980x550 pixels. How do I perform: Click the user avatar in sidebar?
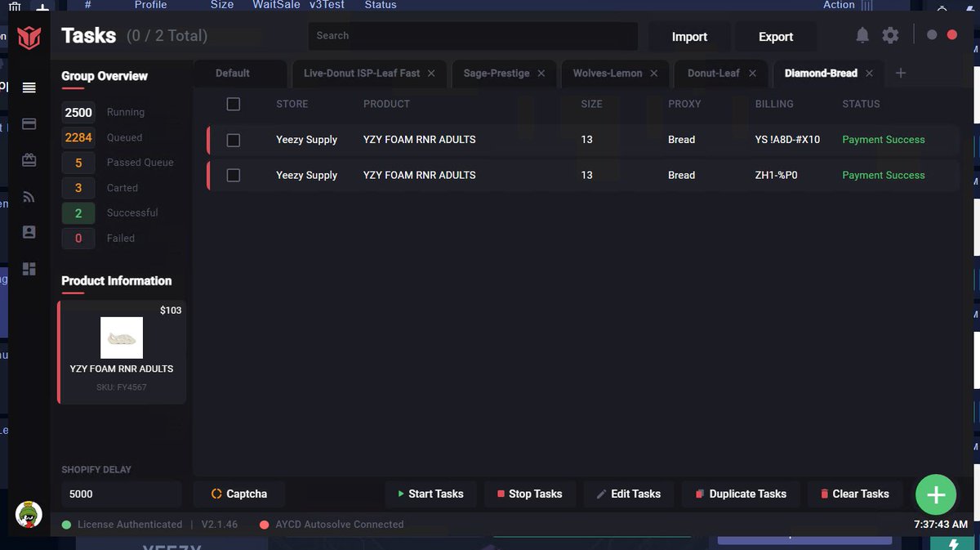point(29,514)
